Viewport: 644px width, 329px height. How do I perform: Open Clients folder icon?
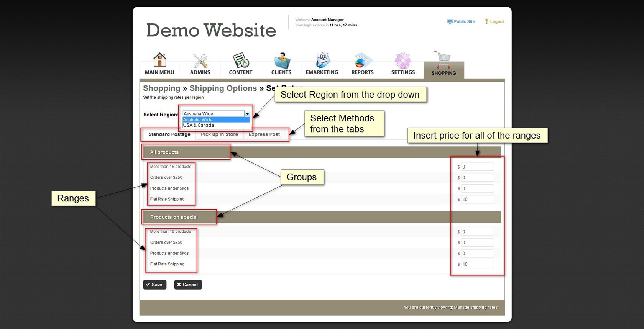point(281,61)
